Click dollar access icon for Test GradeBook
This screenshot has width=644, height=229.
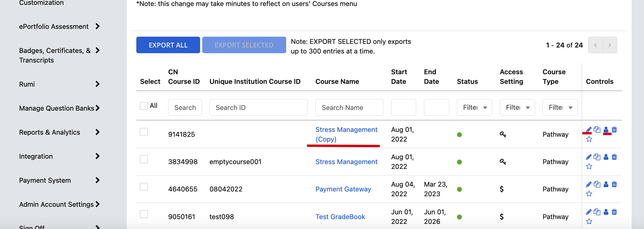click(x=502, y=217)
